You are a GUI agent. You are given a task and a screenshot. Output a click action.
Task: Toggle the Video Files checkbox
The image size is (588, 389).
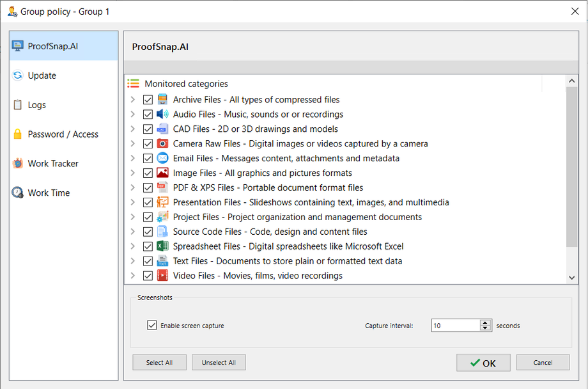[x=148, y=276]
